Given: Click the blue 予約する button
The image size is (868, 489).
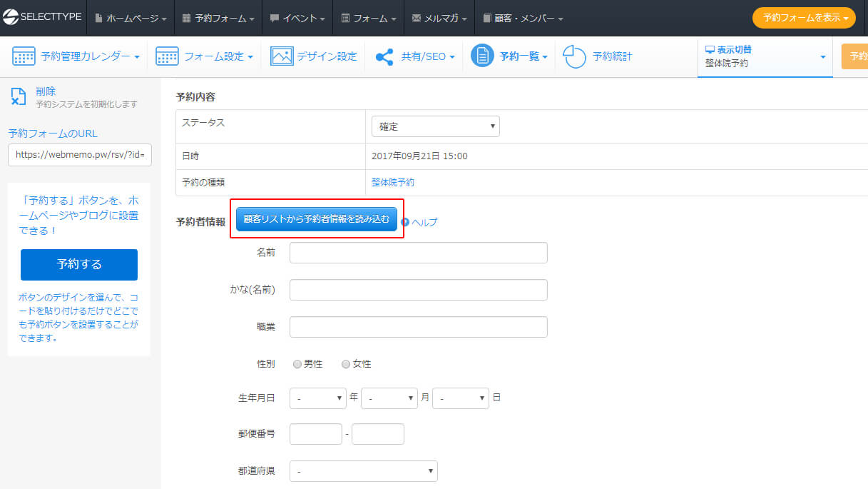Looking at the screenshot, I should point(79,264).
